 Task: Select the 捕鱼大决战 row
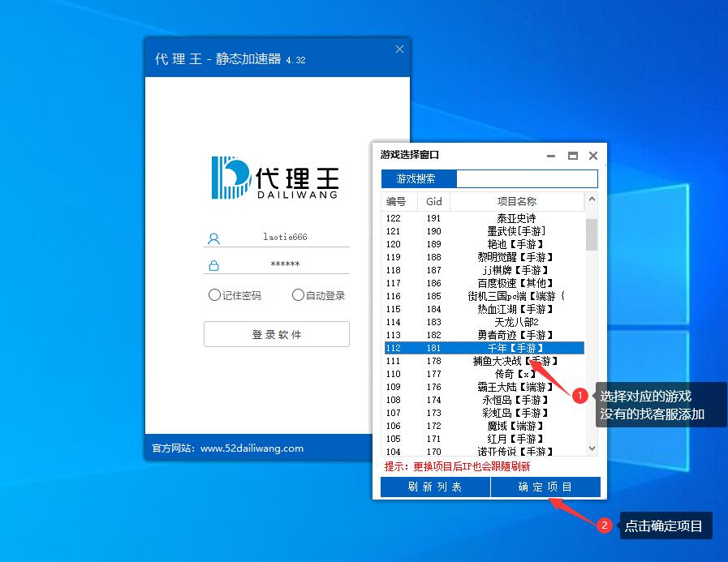pyautogui.click(x=485, y=361)
